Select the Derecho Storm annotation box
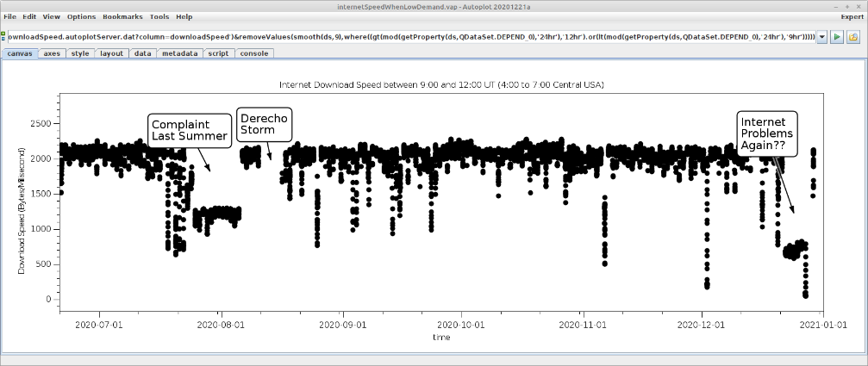868x366 pixels. click(x=265, y=124)
